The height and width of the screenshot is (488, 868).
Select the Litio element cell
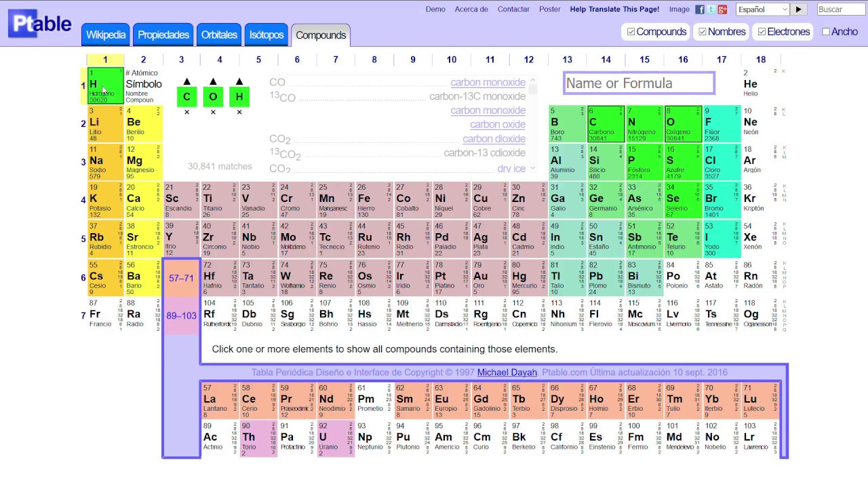click(x=105, y=124)
